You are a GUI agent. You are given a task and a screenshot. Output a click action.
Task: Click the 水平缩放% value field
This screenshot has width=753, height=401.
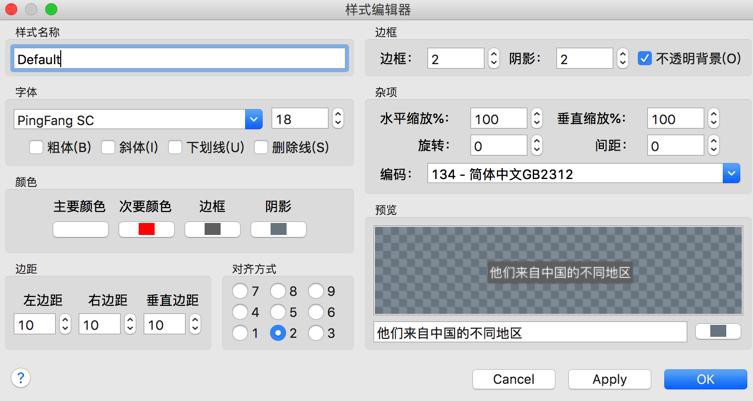[x=499, y=119]
